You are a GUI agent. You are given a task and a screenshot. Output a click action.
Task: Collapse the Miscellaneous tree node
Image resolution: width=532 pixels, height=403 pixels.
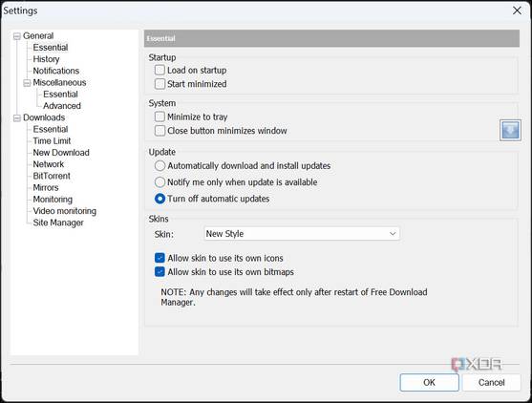(x=27, y=83)
